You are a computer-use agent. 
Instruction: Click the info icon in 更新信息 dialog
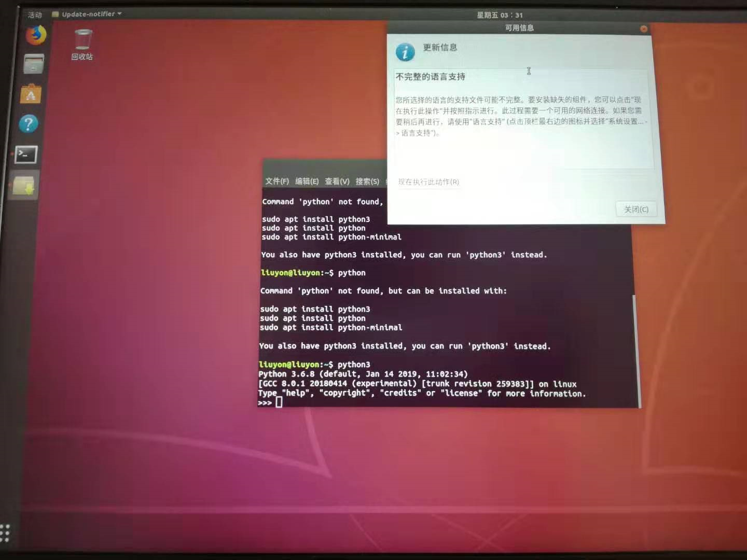click(x=405, y=52)
